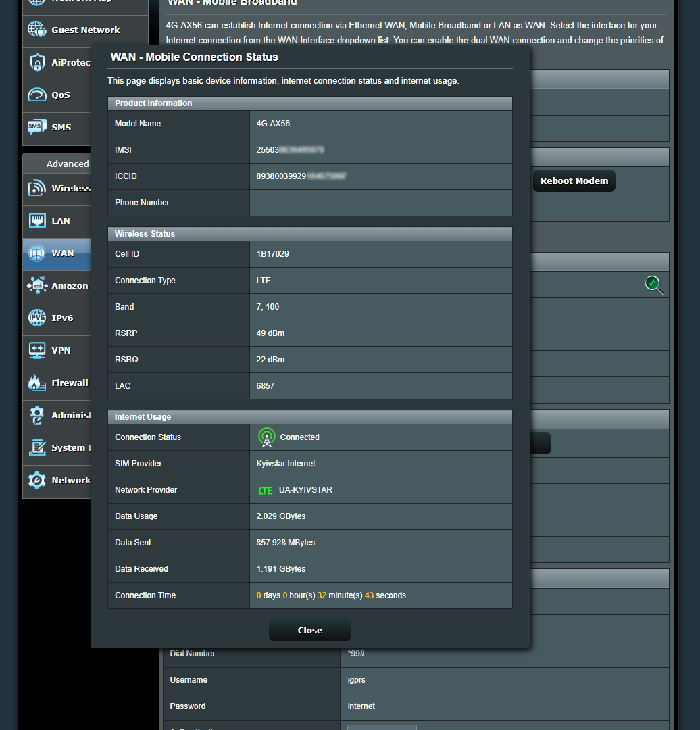Click the Wireless settings icon
The width and height of the screenshot is (700, 730).
(36, 188)
